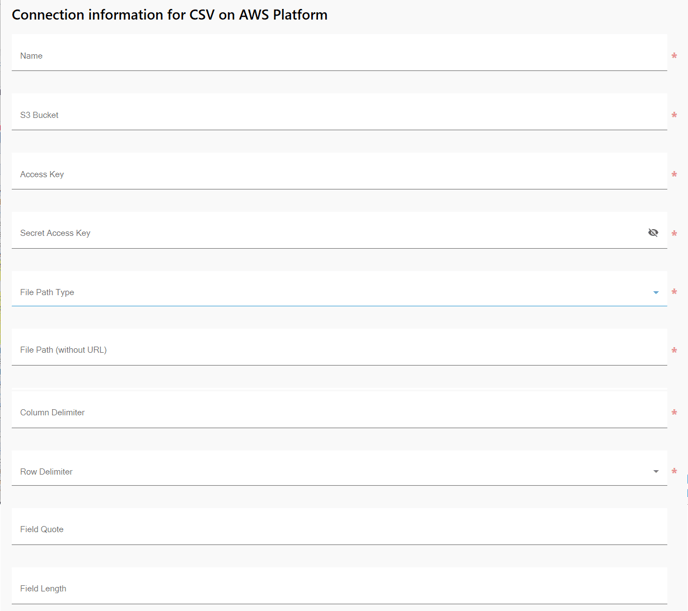This screenshot has width=688, height=611.
Task: Click the required asterisk beside S3 Bucket
Action: [674, 116]
